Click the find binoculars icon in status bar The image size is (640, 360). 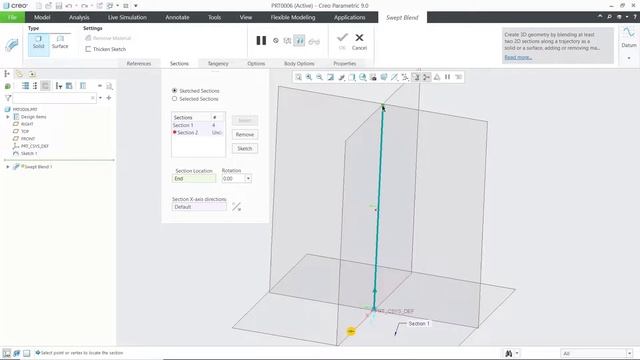coord(509,353)
